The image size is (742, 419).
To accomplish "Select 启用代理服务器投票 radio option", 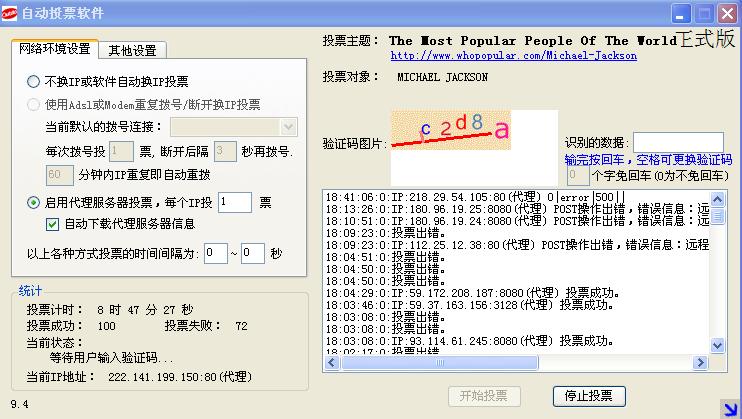I will 33,203.
